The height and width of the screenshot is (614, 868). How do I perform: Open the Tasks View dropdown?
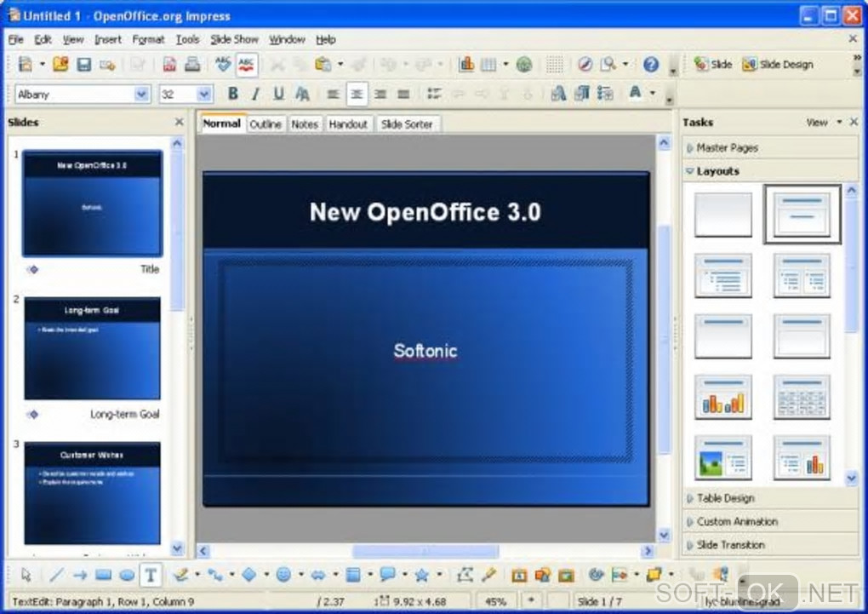[823, 122]
